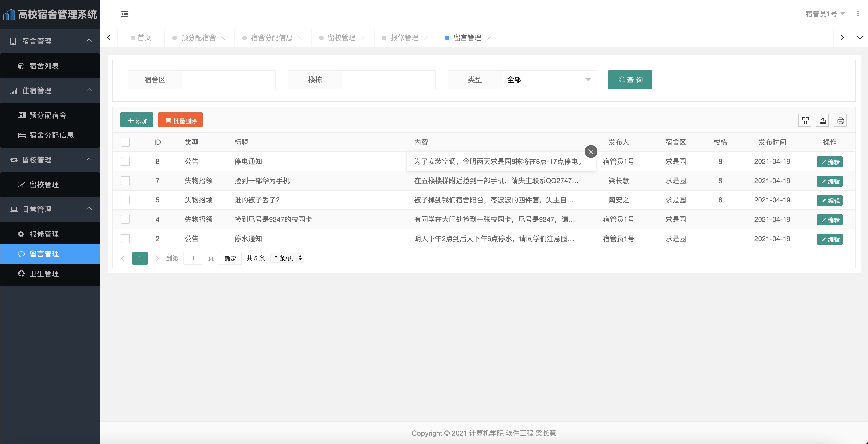Click the 批量删除 button

[x=180, y=120]
